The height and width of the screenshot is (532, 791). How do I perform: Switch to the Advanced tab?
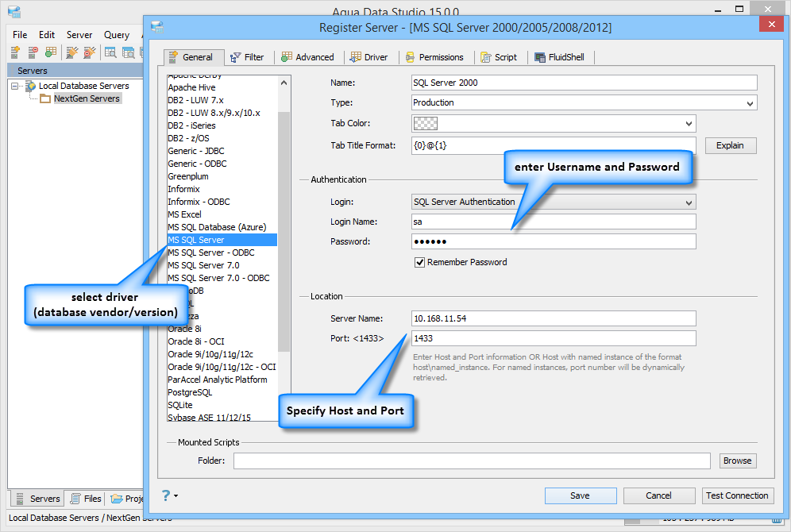307,57
